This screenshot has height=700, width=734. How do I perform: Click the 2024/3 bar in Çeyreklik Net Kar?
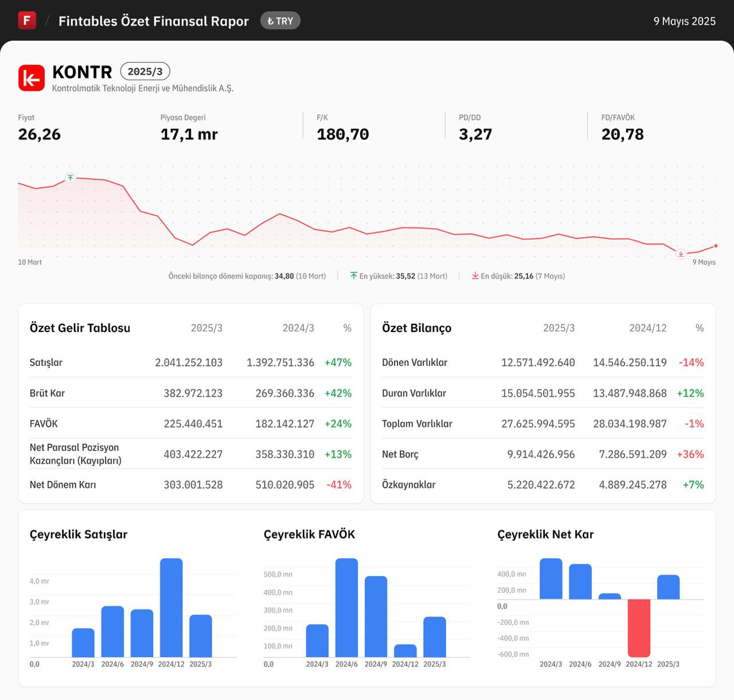click(x=551, y=579)
